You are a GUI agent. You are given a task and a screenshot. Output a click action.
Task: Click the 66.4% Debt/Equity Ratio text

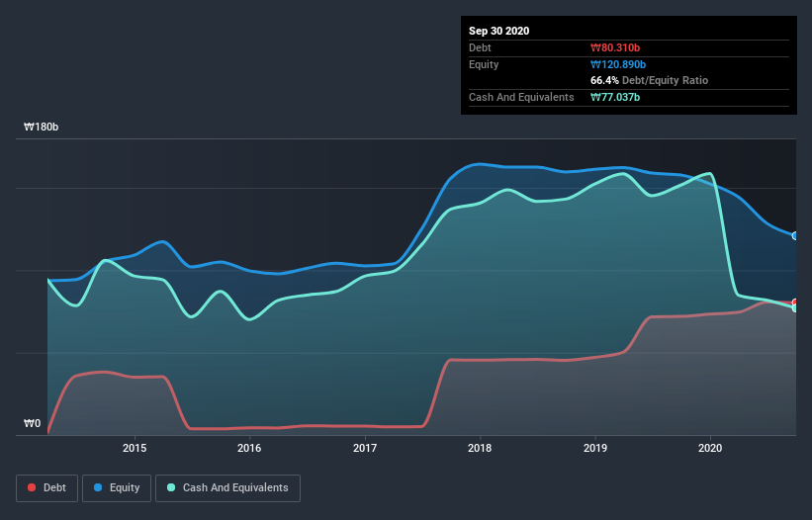649,80
